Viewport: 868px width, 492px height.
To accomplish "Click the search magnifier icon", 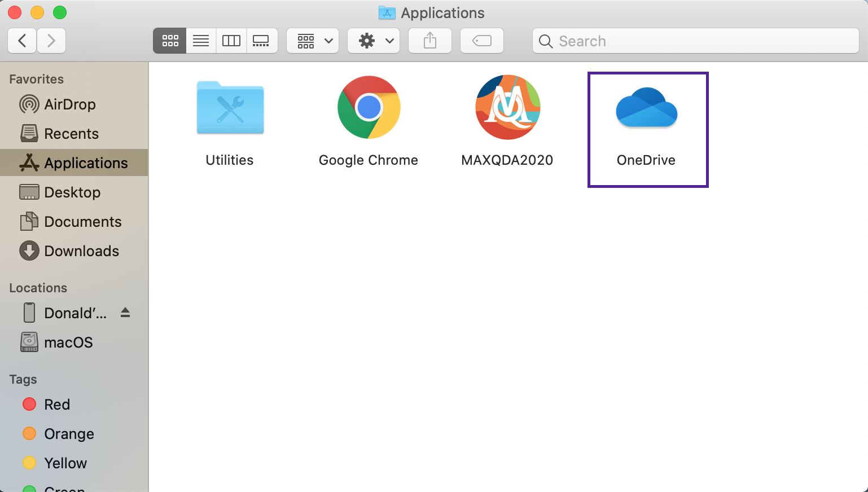I will pyautogui.click(x=545, y=41).
